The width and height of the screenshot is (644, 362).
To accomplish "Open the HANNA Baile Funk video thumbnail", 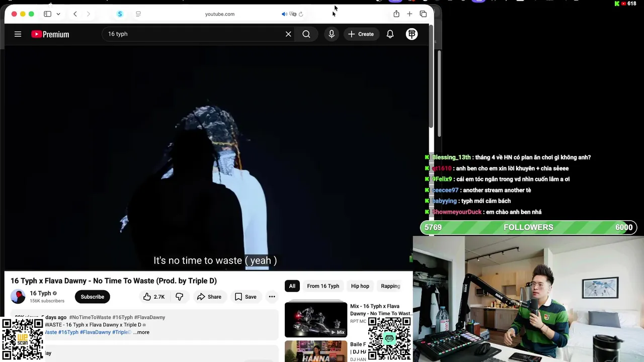I will pos(316,351).
